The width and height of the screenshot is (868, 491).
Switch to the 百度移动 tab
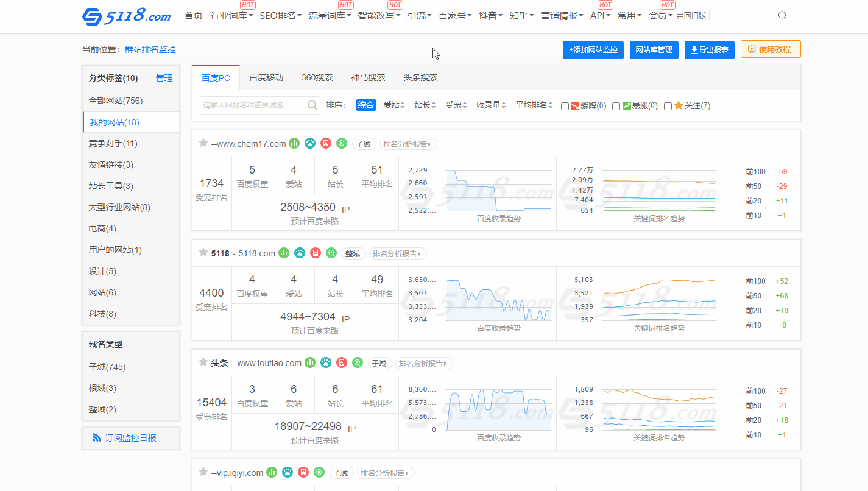click(x=266, y=77)
